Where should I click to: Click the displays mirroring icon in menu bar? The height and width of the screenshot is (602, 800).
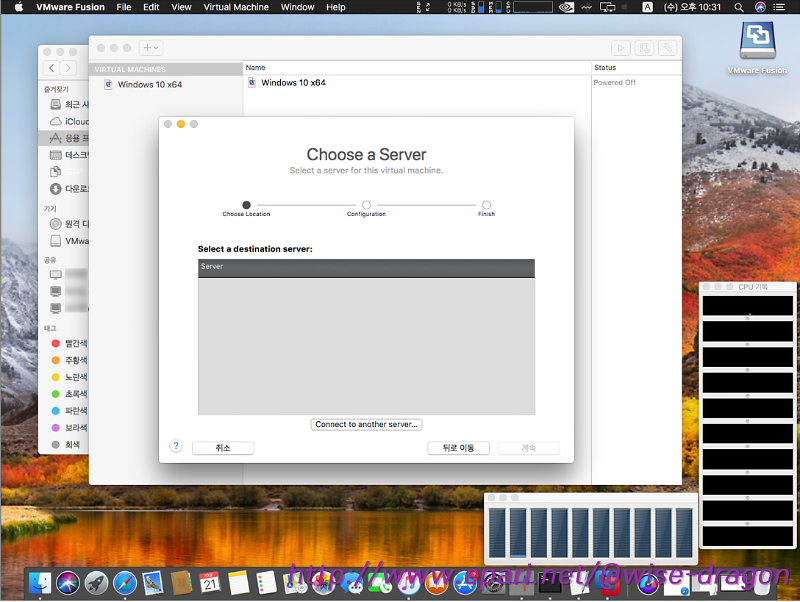click(607, 7)
